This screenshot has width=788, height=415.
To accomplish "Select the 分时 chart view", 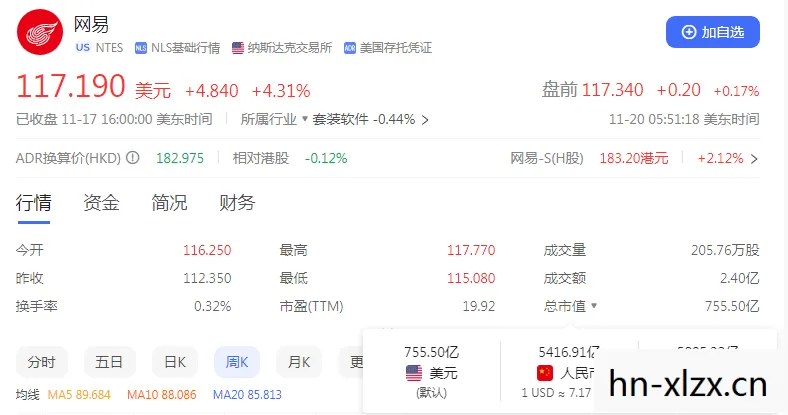I will tap(41, 362).
